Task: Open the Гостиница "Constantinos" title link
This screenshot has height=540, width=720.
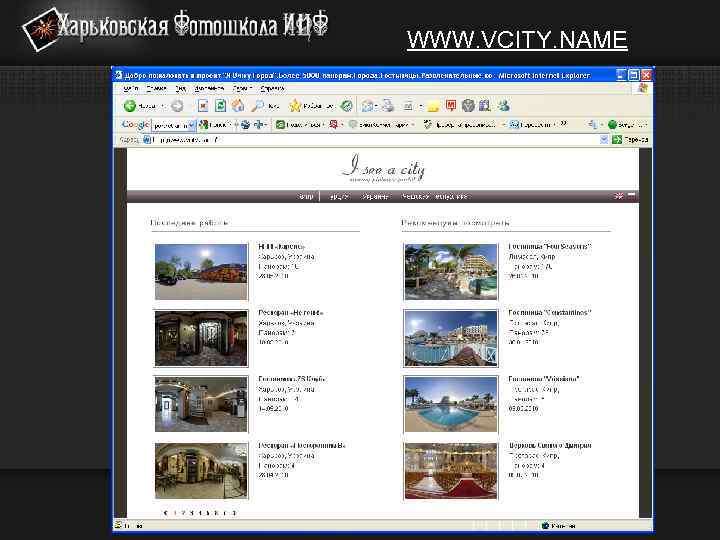Action: [x=550, y=313]
